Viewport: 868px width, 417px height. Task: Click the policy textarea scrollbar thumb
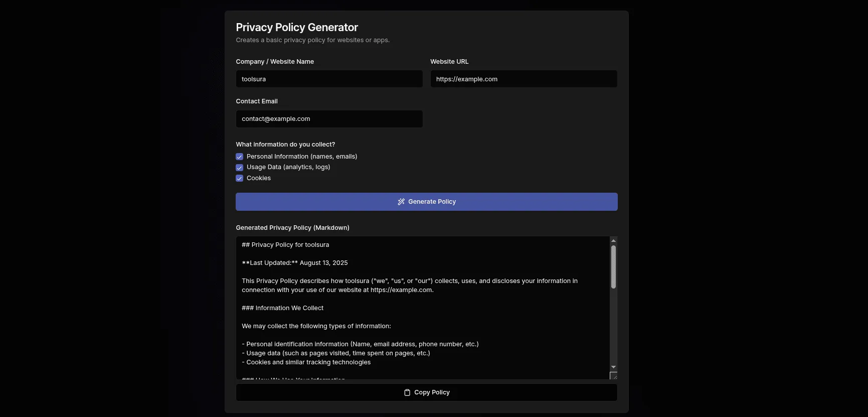pyautogui.click(x=613, y=267)
